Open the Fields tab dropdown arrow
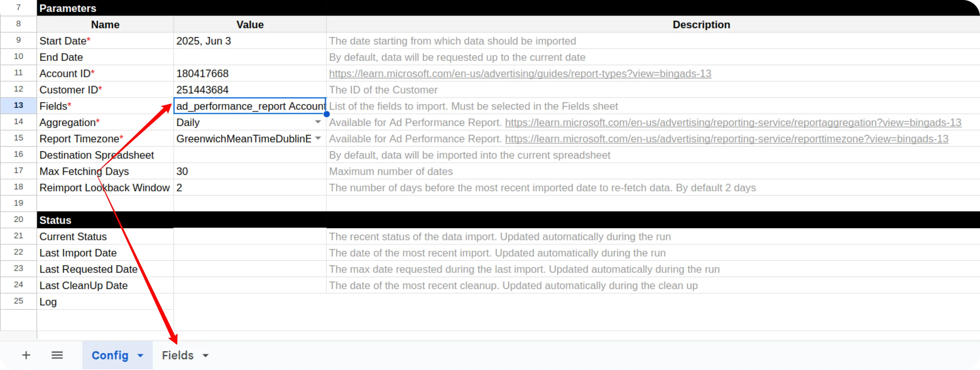 point(205,356)
